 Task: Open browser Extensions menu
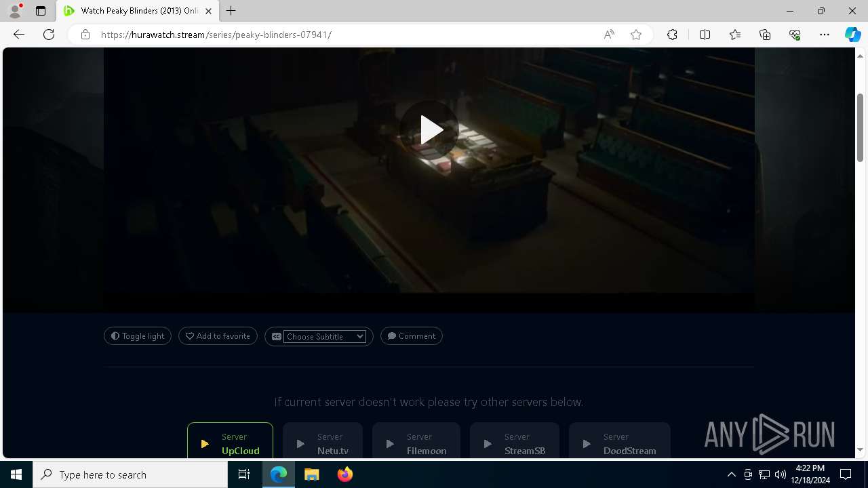(x=672, y=35)
